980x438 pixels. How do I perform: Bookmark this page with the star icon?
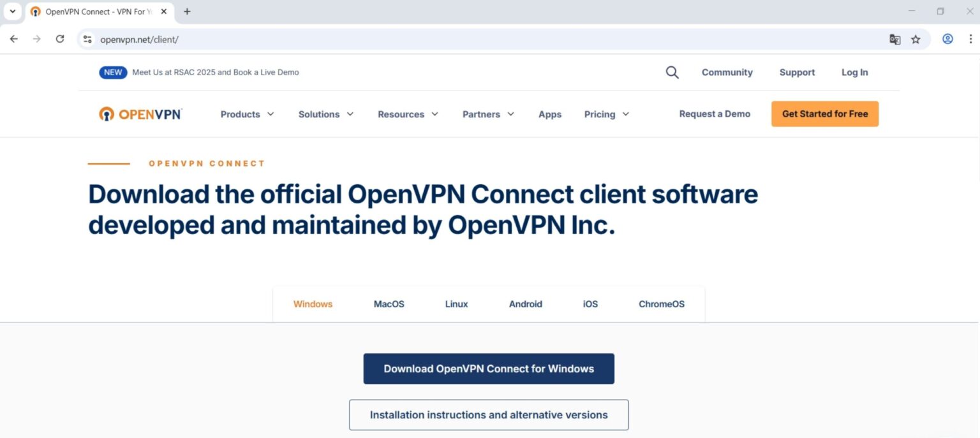(916, 39)
